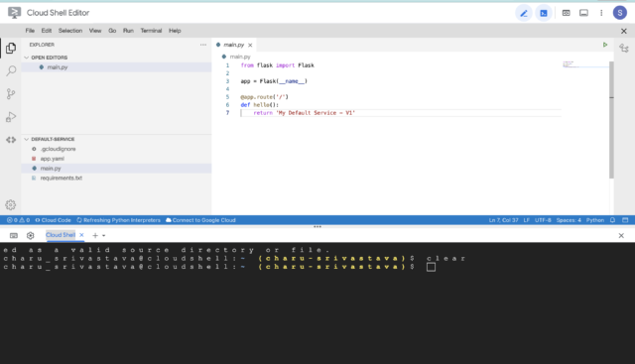
Task: Open terminal settings gear
Action: (31, 235)
